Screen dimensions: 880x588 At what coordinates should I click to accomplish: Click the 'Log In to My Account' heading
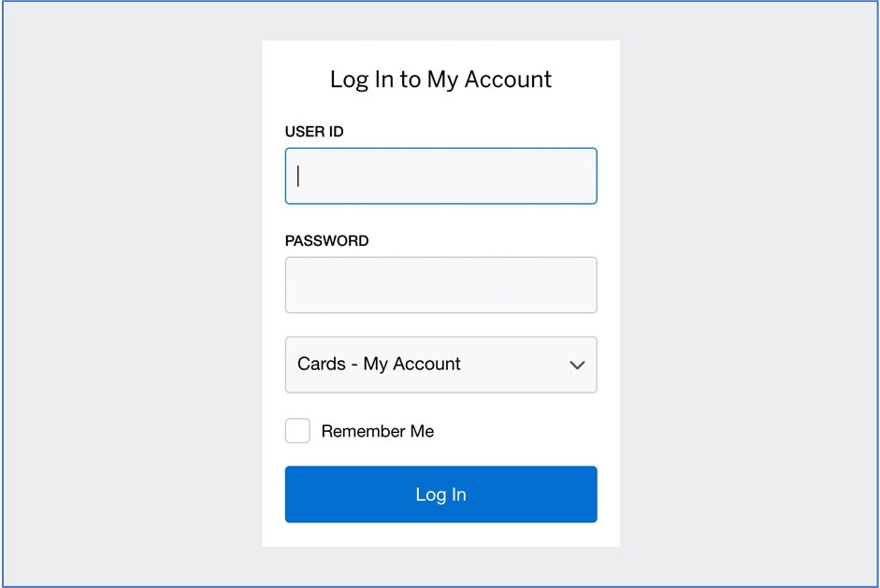coord(440,79)
